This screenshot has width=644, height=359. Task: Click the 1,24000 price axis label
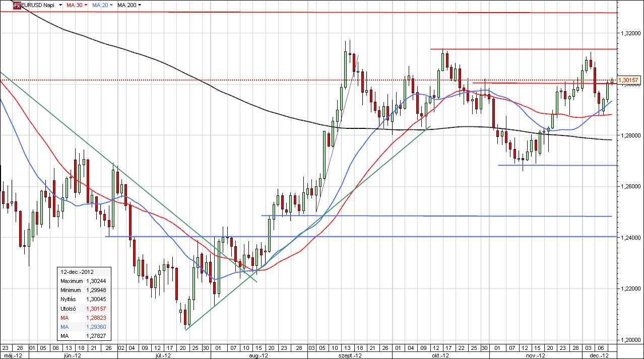click(x=631, y=238)
